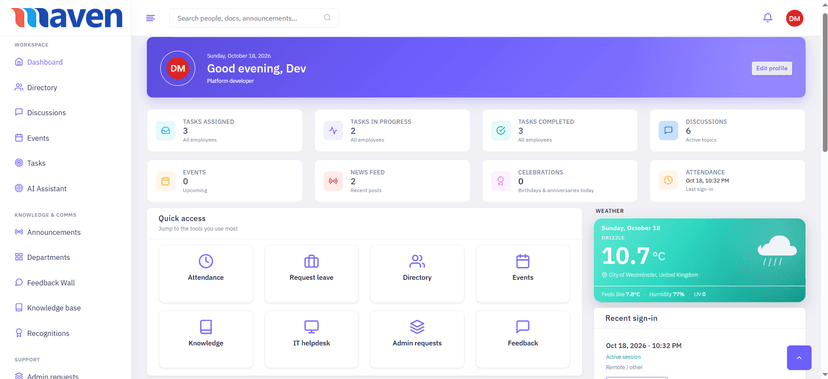Click the Celebrations card
Image resolution: width=828 pixels, height=379 pixels.
tap(560, 181)
